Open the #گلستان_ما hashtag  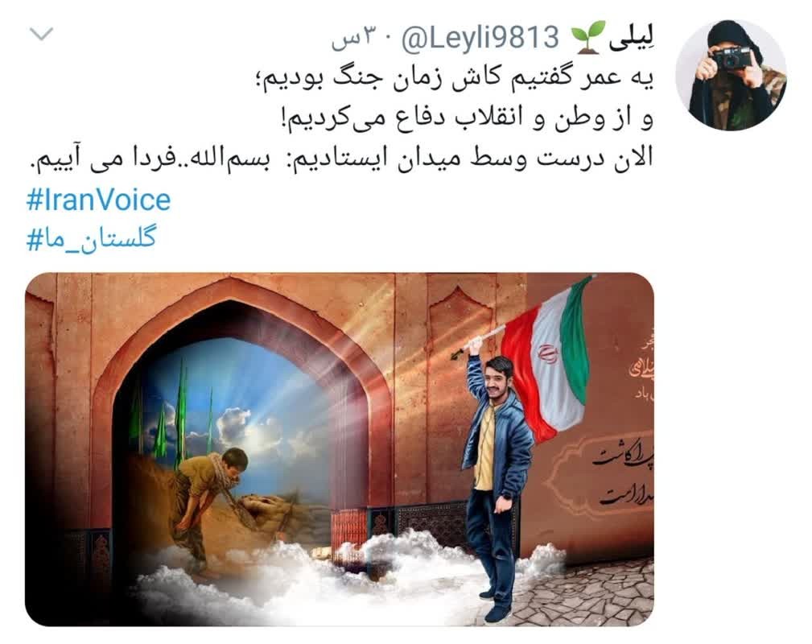tap(91, 238)
